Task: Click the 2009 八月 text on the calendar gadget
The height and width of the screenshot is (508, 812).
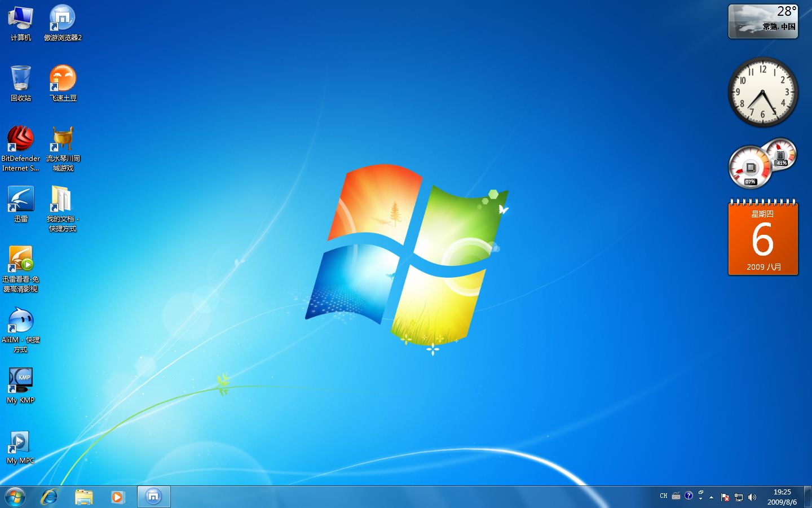Action: pyautogui.click(x=764, y=267)
